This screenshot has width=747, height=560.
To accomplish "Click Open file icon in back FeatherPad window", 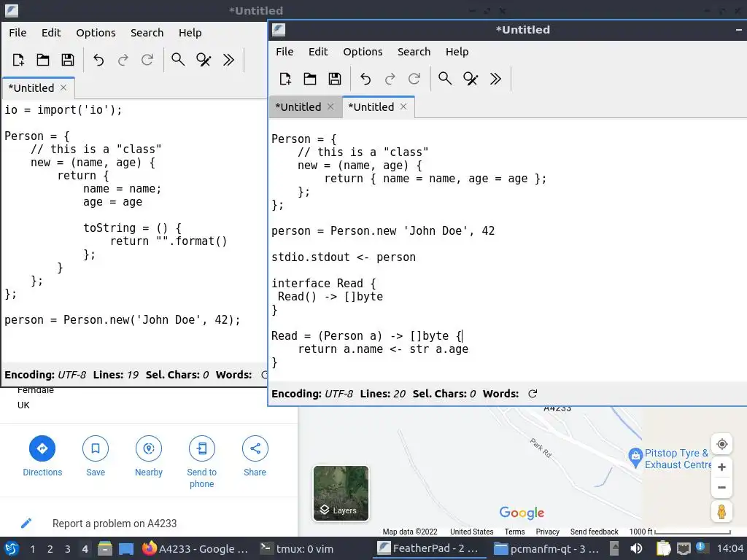I will (x=43, y=60).
